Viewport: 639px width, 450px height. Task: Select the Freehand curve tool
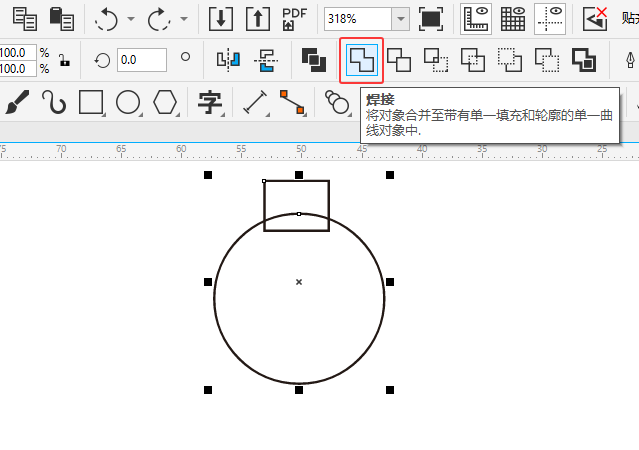point(54,102)
